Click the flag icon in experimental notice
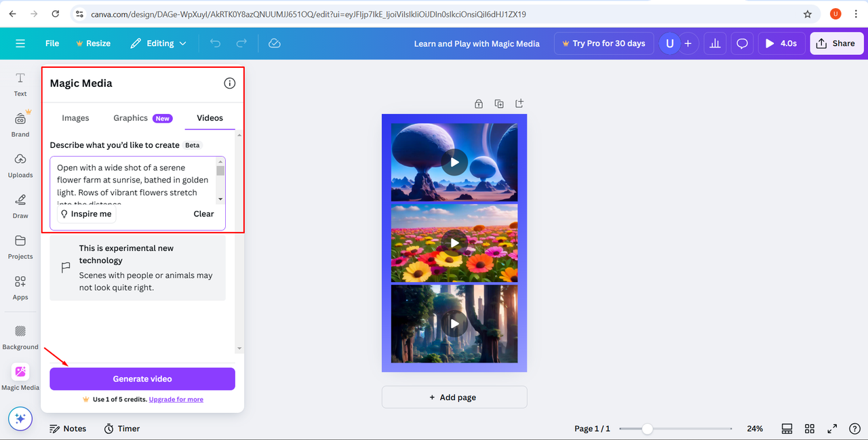 click(x=66, y=268)
